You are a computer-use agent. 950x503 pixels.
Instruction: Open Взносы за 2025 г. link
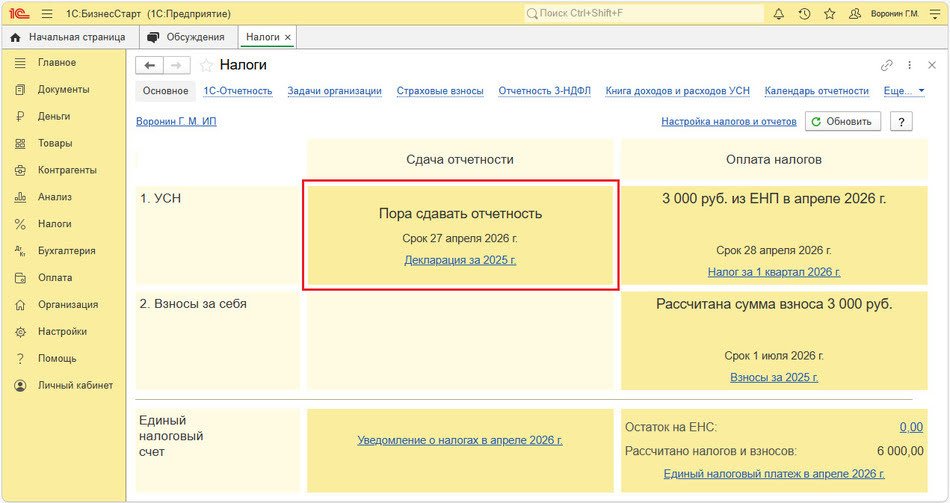(774, 378)
